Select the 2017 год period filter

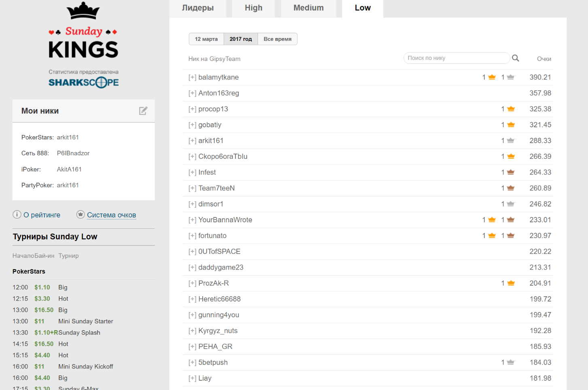pos(241,39)
